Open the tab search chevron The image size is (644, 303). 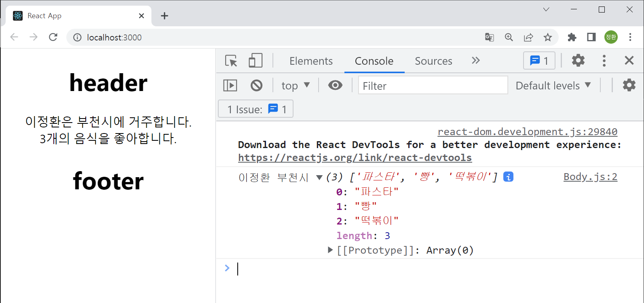click(x=546, y=9)
